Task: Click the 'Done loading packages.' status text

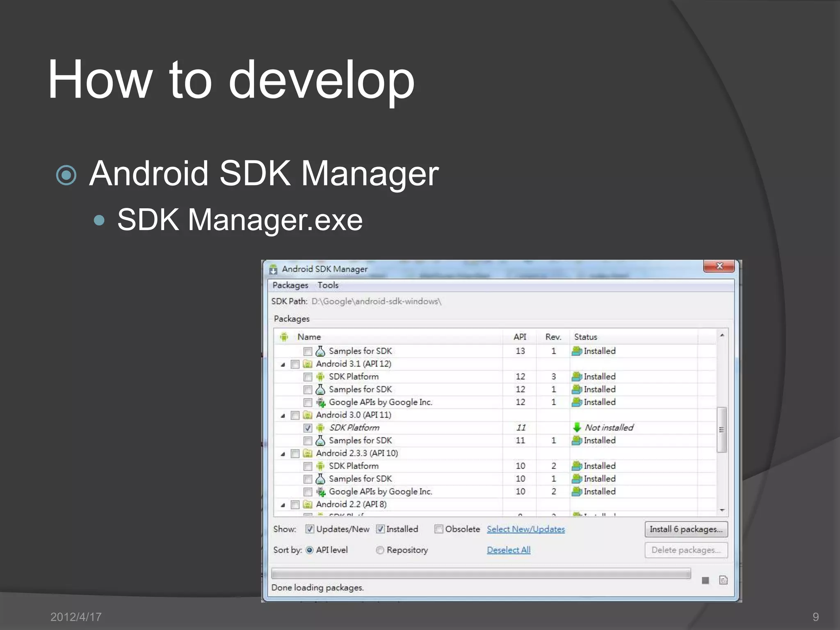Action: click(x=317, y=588)
